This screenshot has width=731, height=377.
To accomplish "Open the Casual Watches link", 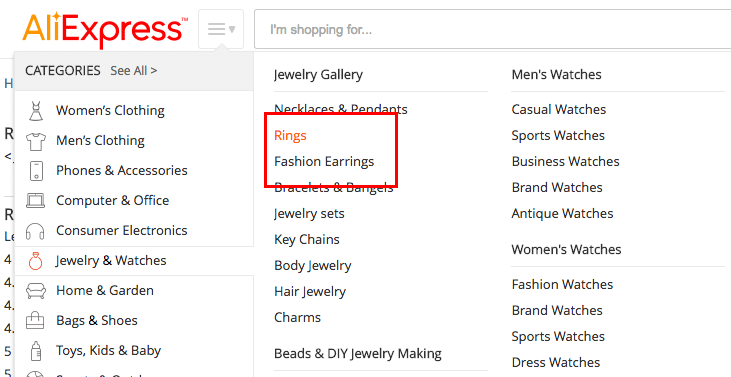I will pyautogui.click(x=559, y=110).
